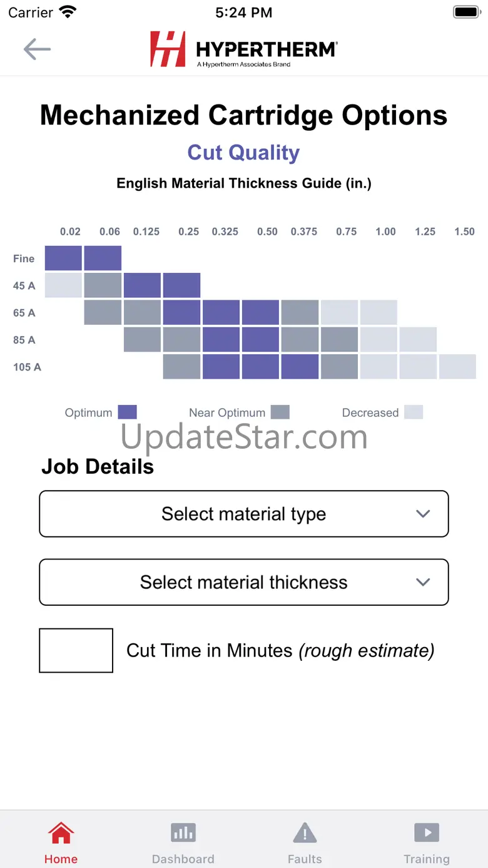
Task: Select the Fine row 0.02 cell
Action: coord(63,258)
